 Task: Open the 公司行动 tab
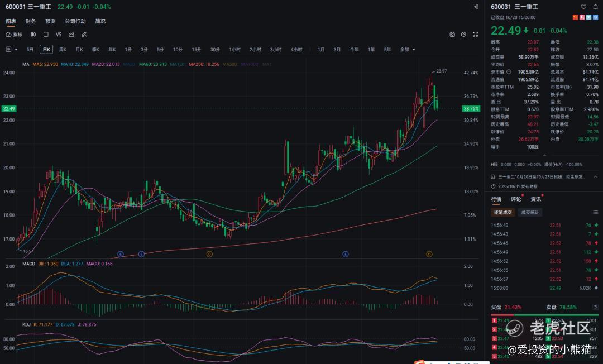click(x=75, y=21)
